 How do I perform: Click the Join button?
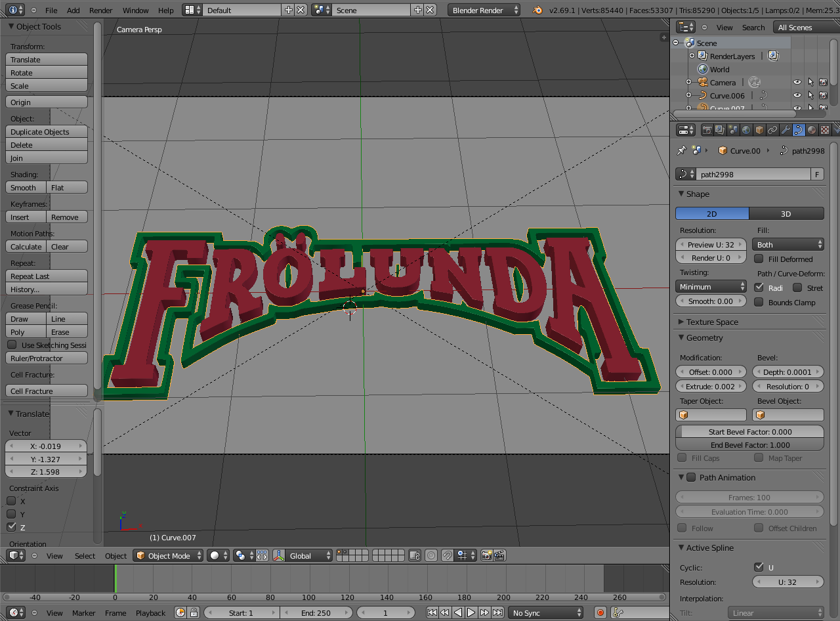point(47,158)
